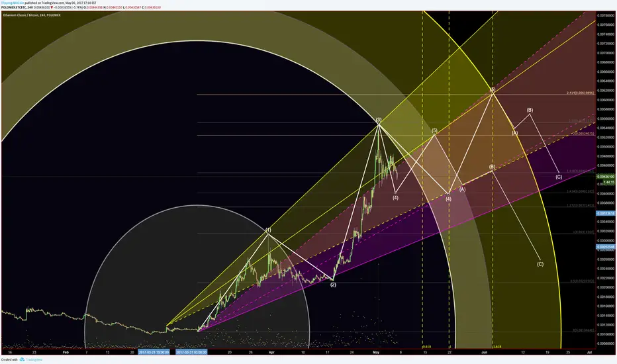Click the O: open price value in header
This screenshot has width=617, height=364.
[x=93, y=7]
